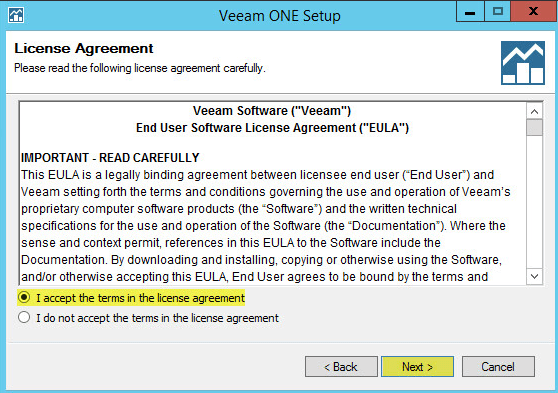
Task: Cancel the Veeam ONE installation
Action: click(x=498, y=366)
